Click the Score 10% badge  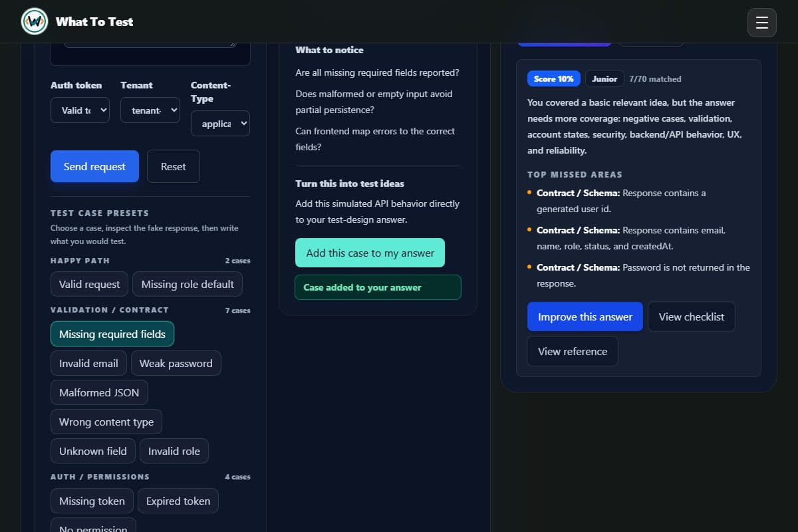554,78
